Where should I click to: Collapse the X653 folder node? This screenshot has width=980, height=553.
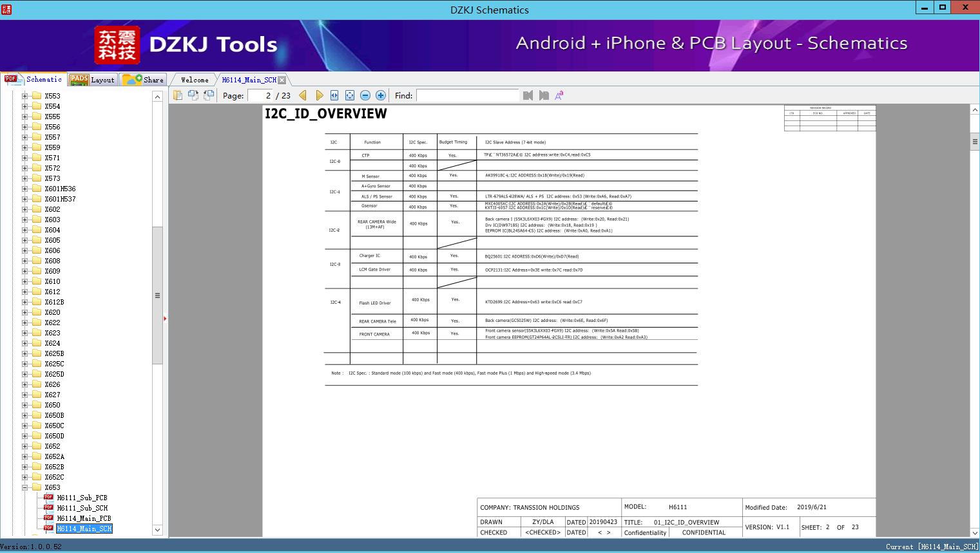24,487
